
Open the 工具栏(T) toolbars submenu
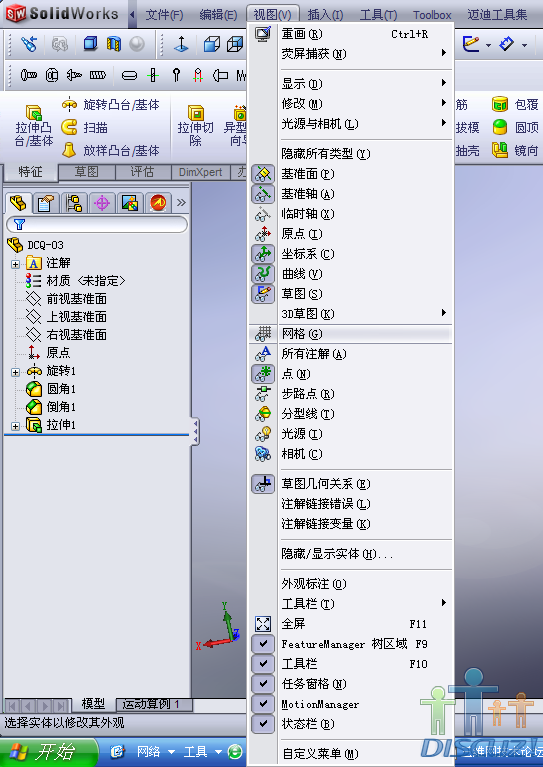tap(351, 604)
